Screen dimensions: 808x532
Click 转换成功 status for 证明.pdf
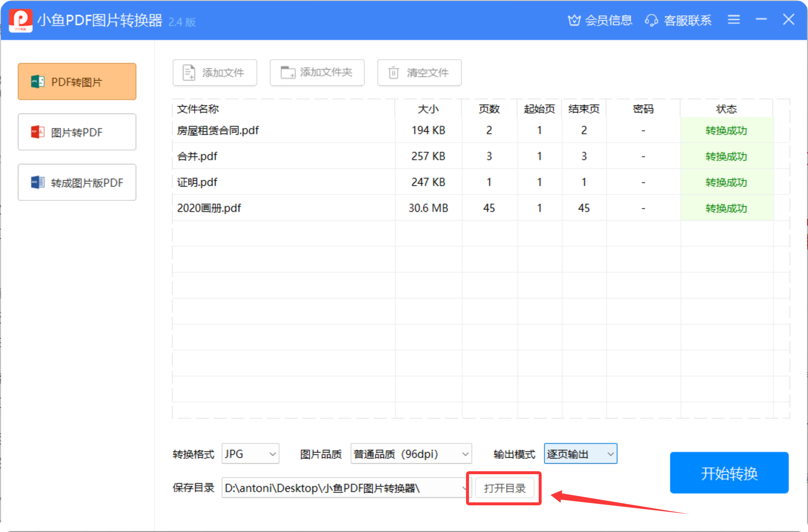click(x=726, y=182)
